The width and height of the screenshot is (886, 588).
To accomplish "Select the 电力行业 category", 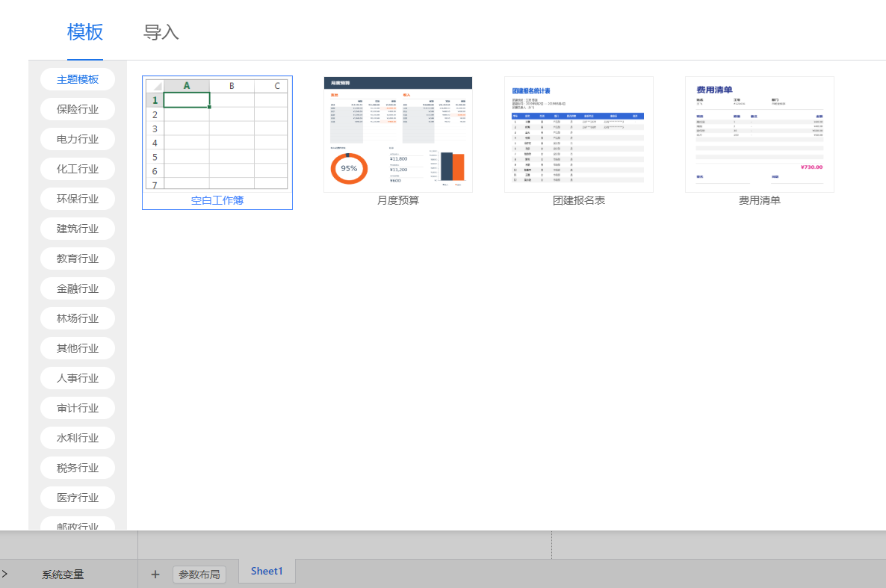I will pyautogui.click(x=78, y=139).
